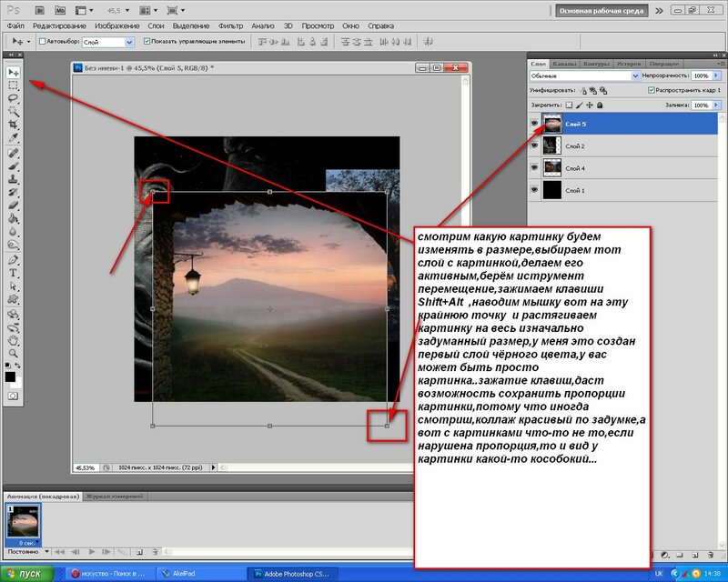Select the Healing Brush tool
The width and height of the screenshot is (728, 582).
[13, 153]
